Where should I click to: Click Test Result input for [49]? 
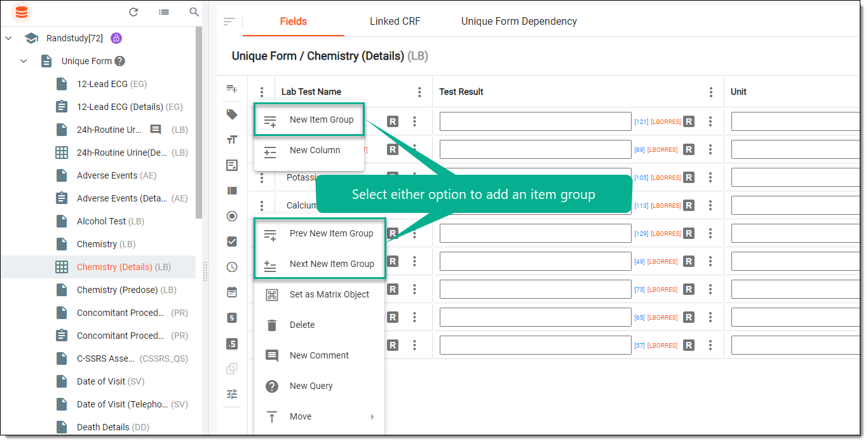[x=535, y=261]
